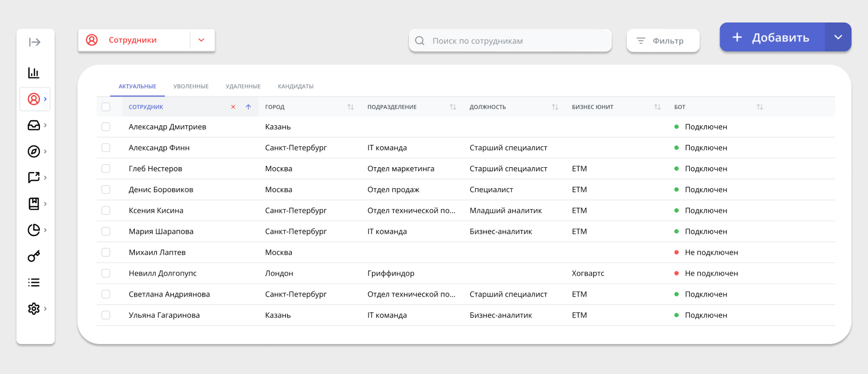Screen dimensions: 868x374
Task: Tick the checkbox for Мария Шарапова
Action: (x=106, y=232)
